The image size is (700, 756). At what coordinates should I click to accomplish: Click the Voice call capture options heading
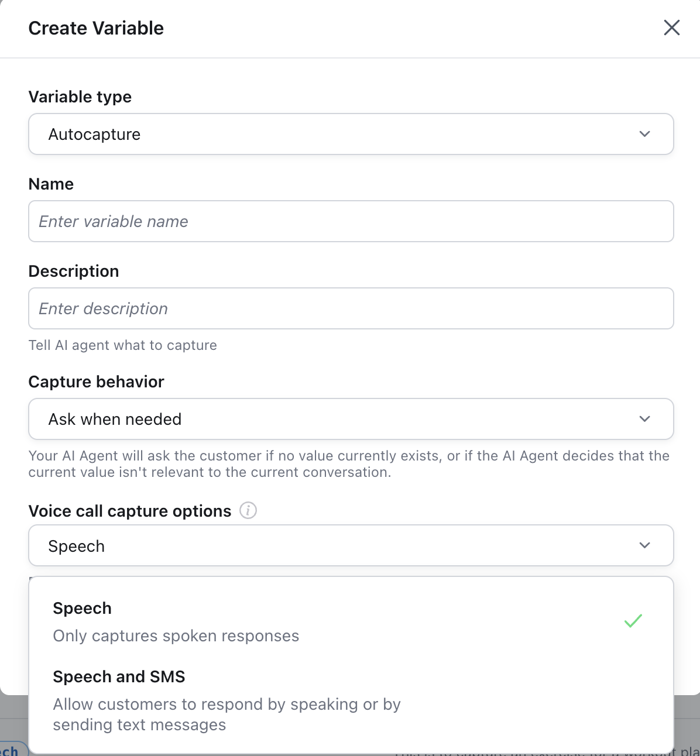(129, 510)
